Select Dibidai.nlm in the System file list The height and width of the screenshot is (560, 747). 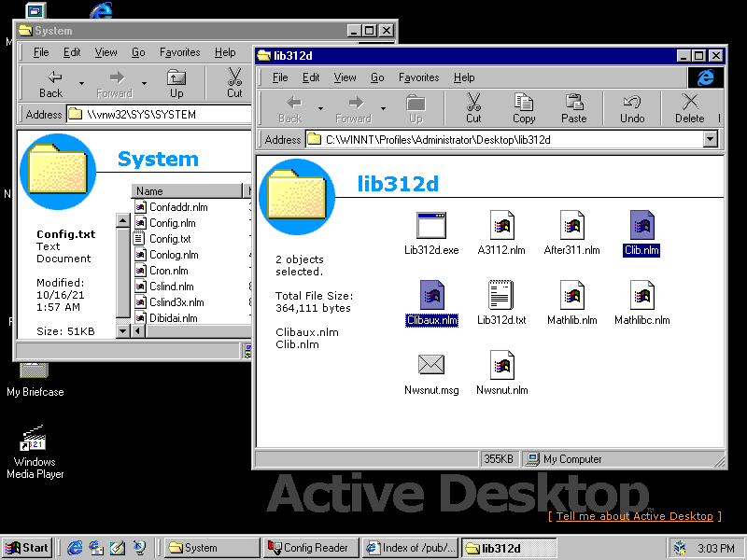166,318
